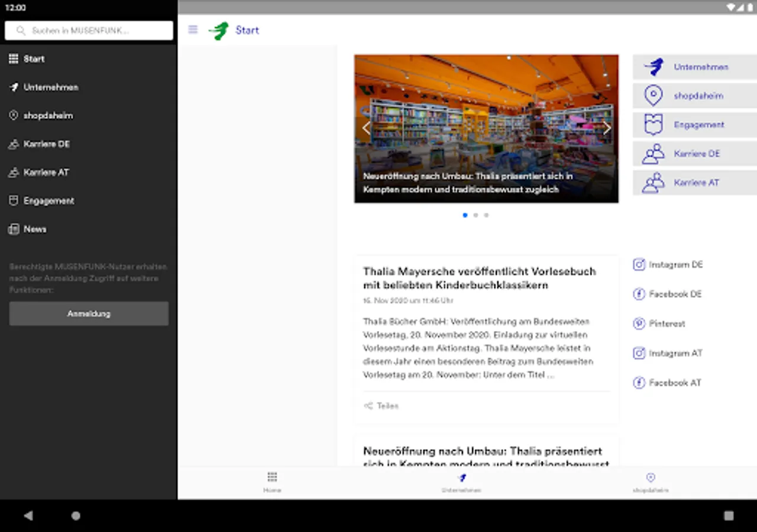The image size is (757, 532).
Task: Open the Kempten bookstore carousel image
Action: 486,129
